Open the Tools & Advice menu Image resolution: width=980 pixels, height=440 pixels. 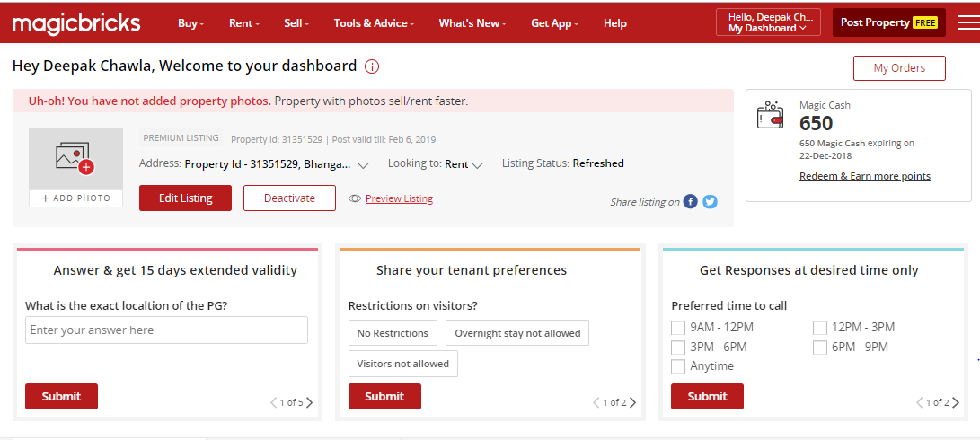click(x=374, y=23)
